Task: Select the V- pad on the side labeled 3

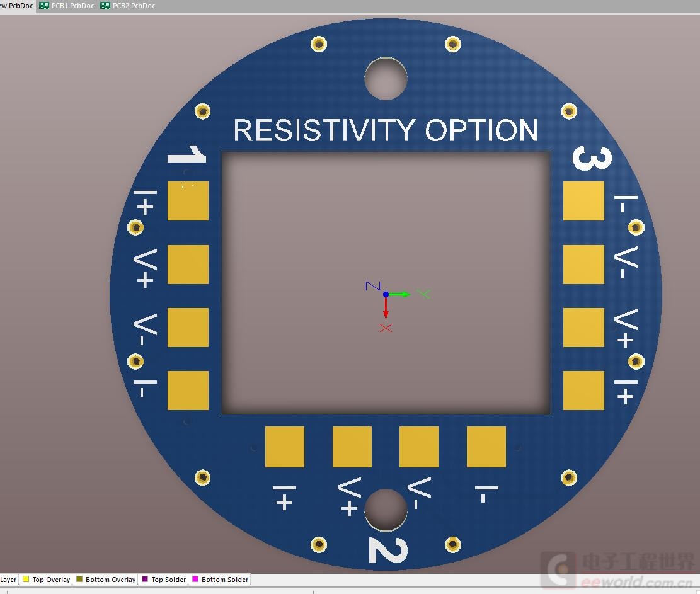Action: [583, 264]
